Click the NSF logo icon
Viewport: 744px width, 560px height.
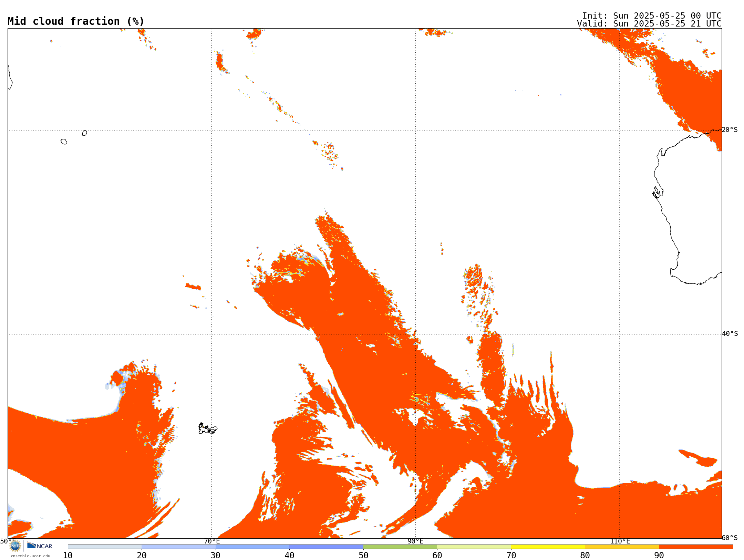click(15, 546)
